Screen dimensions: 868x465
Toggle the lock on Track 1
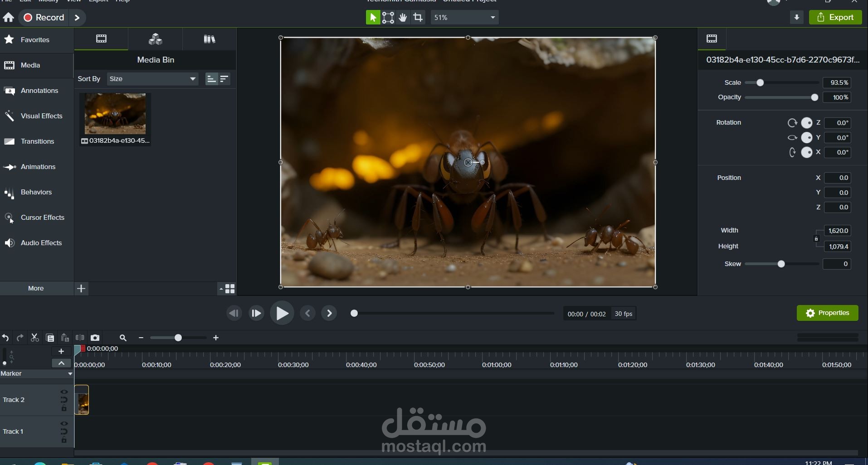pyautogui.click(x=64, y=440)
